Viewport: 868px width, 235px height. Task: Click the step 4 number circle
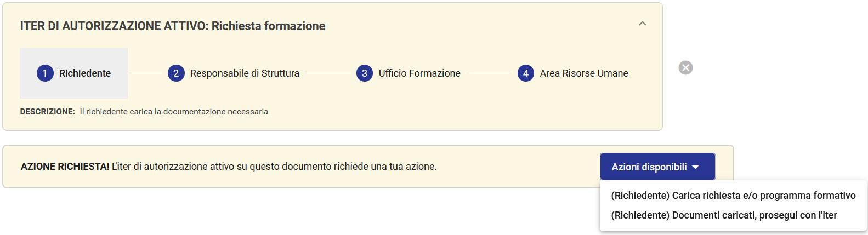tap(526, 73)
